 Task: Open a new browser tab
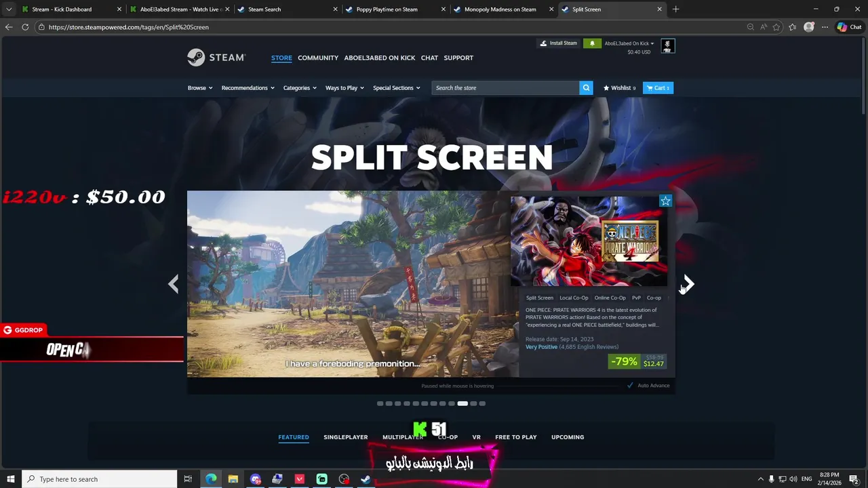coord(675,9)
